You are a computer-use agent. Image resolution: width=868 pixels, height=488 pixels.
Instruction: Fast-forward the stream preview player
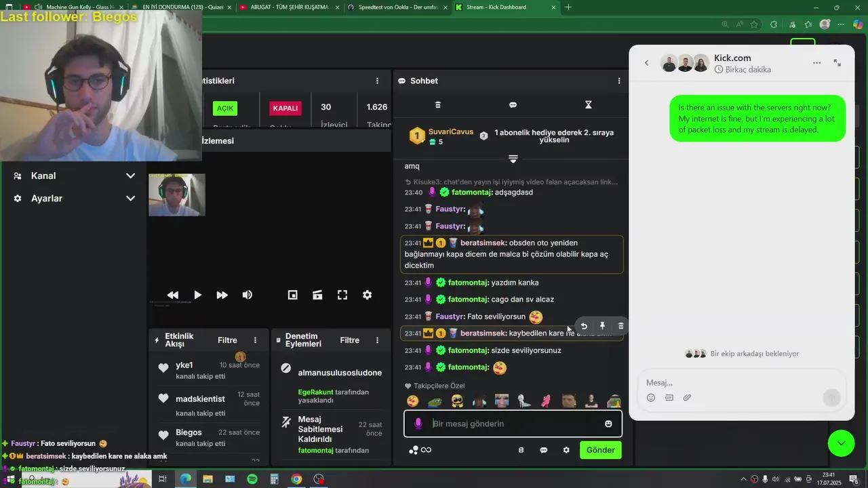222,295
